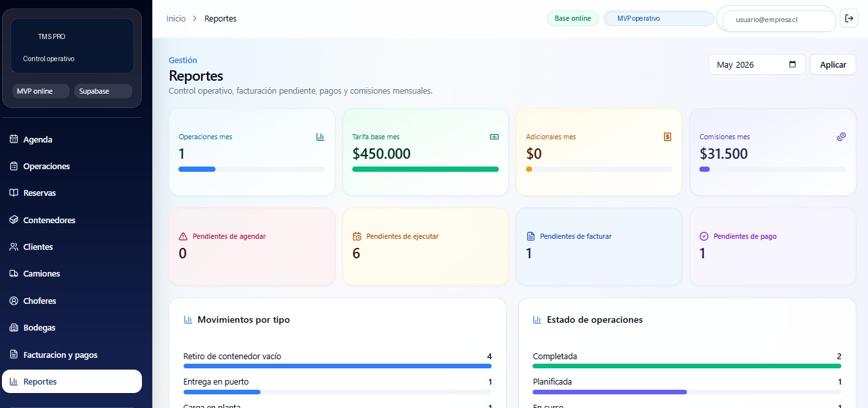The width and height of the screenshot is (868, 408).
Task: Click the $0 Adicionales mes value
Action: pos(534,154)
